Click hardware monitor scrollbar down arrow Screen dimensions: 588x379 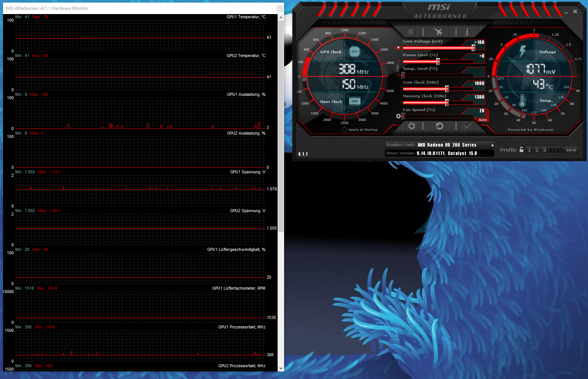pos(281,368)
